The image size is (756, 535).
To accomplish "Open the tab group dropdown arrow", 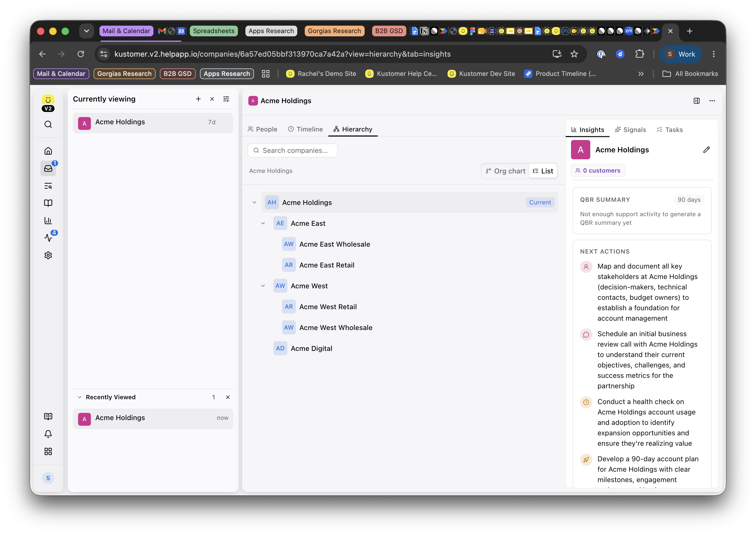I will pos(86,31).
